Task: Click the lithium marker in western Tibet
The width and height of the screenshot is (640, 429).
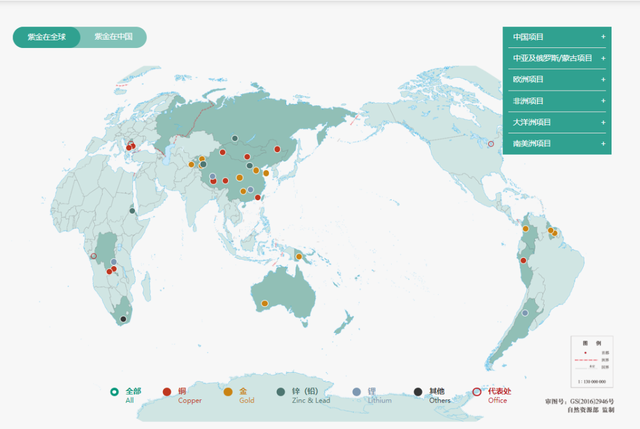Action: tap(212, 176)
